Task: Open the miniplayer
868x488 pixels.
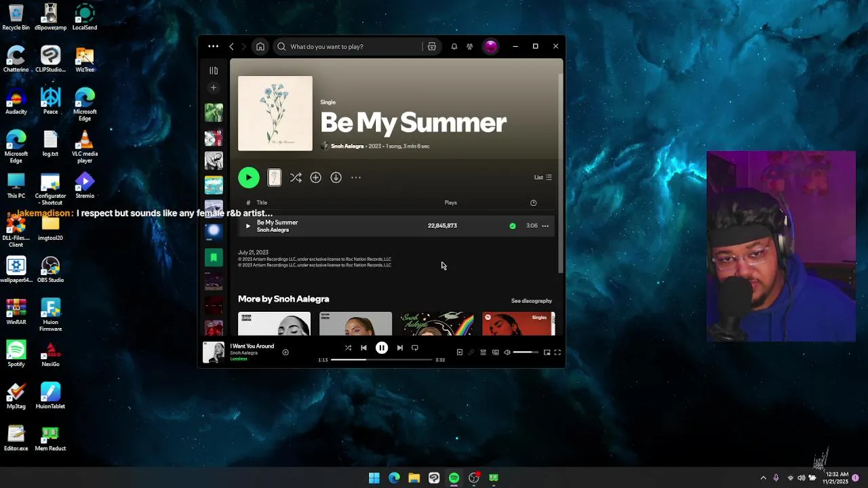Action: pyautogui.click(x=547, y=352)
